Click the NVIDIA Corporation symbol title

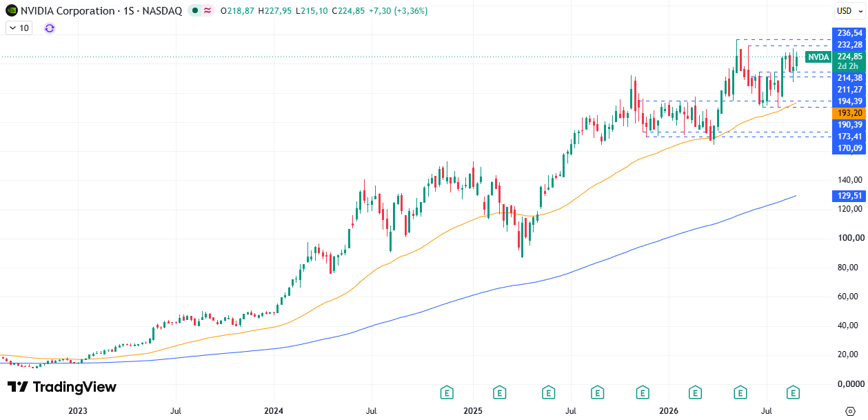click(x=68, y=10)
